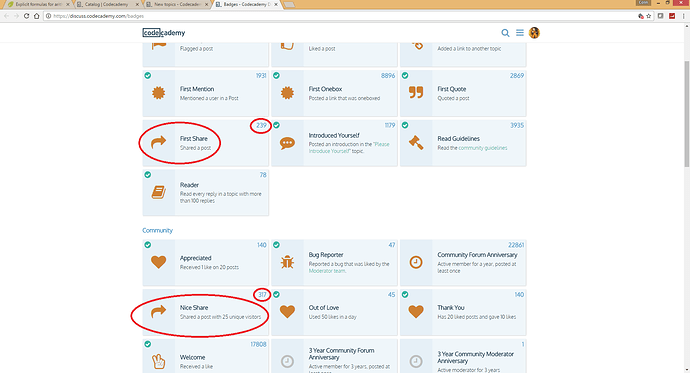Click First Mention count 1931
Image resolution: width=690 pixels, height=373 pixels.
pyautogui.click(x=261, y=76)
